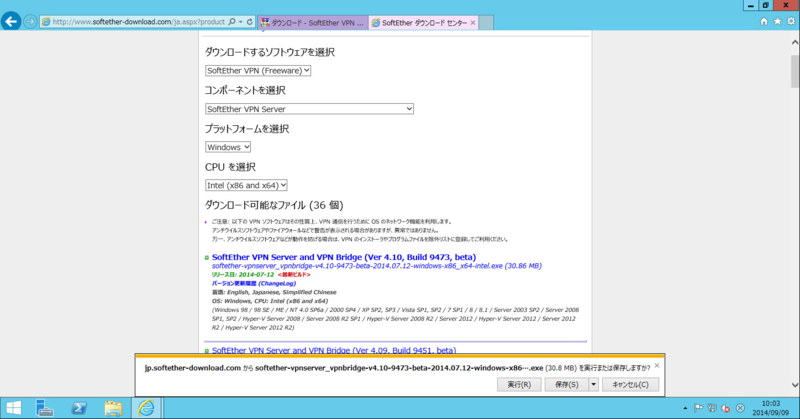Open the Windows Start button
Screen dimensions: 800x419
(14, 408)
